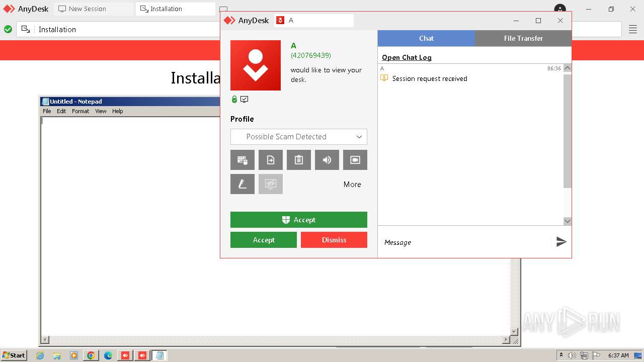Toggle clipboard access permission
The image size is (644, 362).
point(299,160)
